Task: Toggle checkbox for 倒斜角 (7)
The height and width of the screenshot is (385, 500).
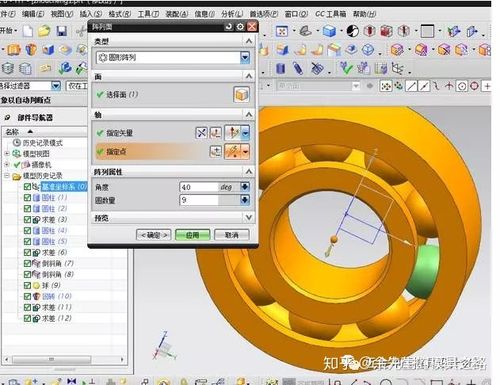Action: [27, 263]
